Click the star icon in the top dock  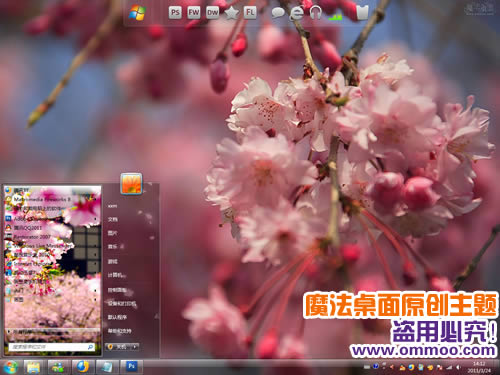tap(232, 13)
